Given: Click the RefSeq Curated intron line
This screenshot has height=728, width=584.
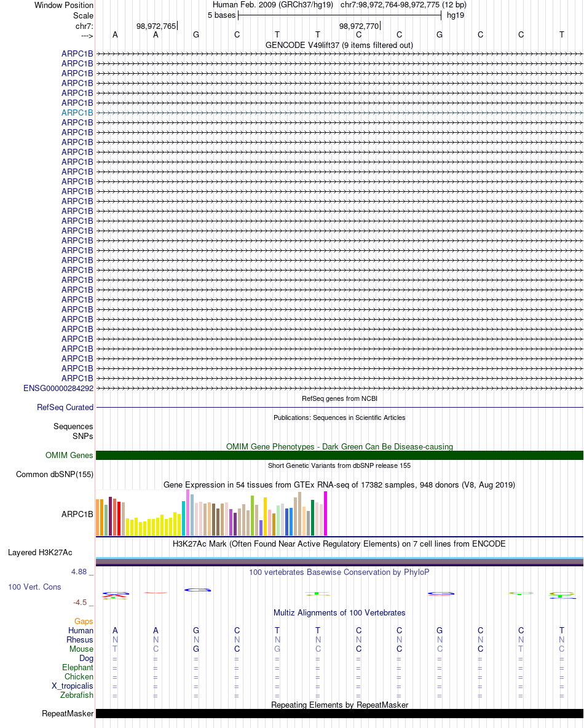Looking at the screenshot, I should click(x=339, y=407).
